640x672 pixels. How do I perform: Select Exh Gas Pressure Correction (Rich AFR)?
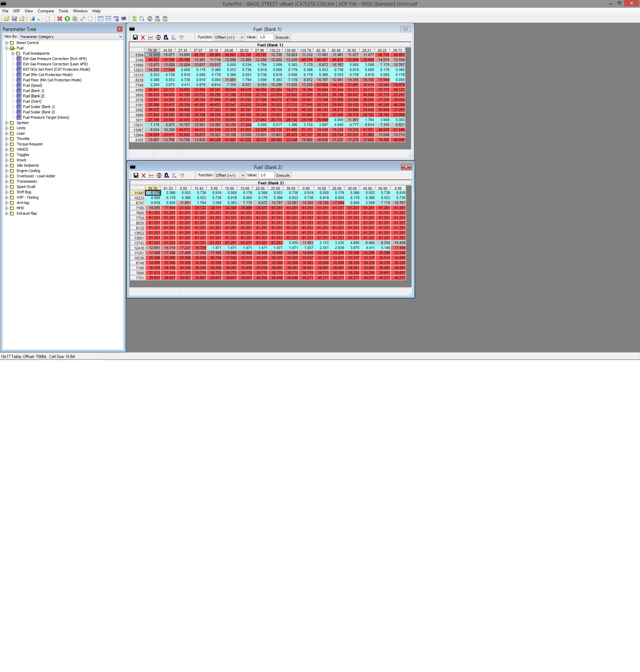(x=55, y=59)
